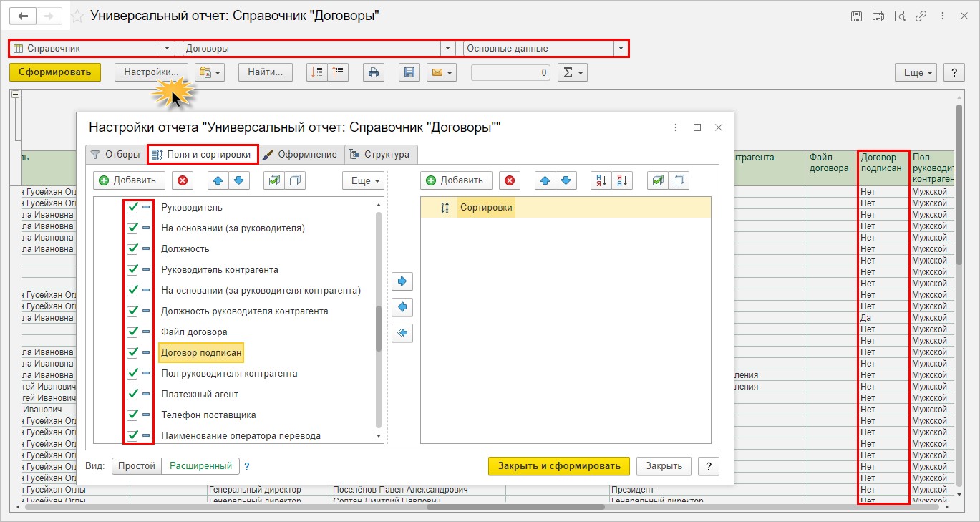Screen dimensions: 980x522
Task: Sort descending icon in sorting panel
Action: tap(622, 180)
